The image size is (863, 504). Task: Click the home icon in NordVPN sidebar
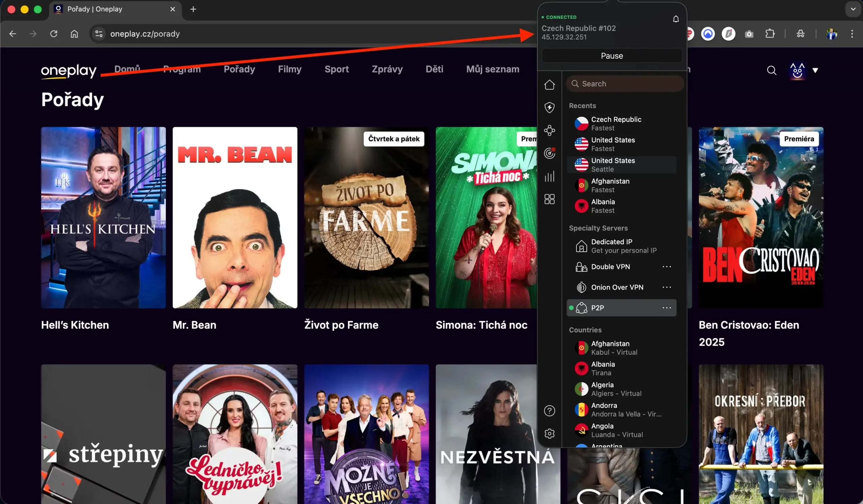[x=549, y=85]
